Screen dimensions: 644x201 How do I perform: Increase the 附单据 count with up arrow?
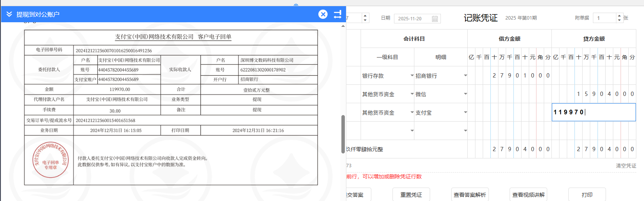coord(619,16)
